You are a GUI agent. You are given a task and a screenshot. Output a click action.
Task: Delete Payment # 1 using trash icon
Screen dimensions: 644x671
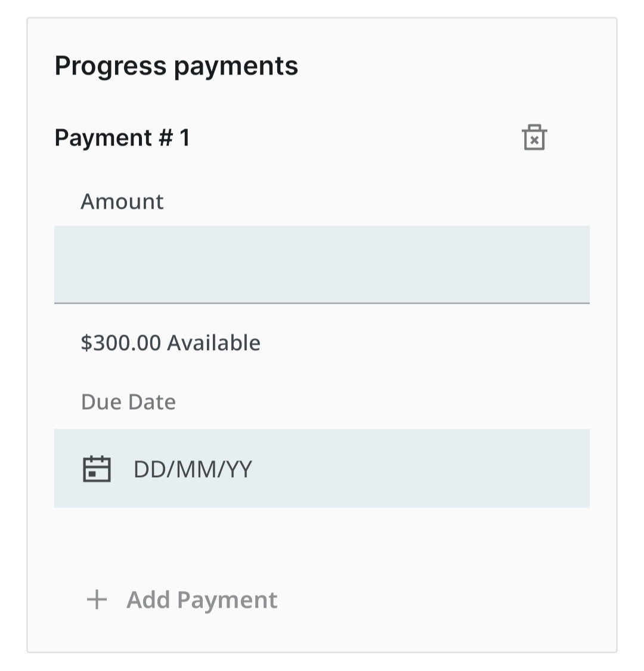point(534,138)
